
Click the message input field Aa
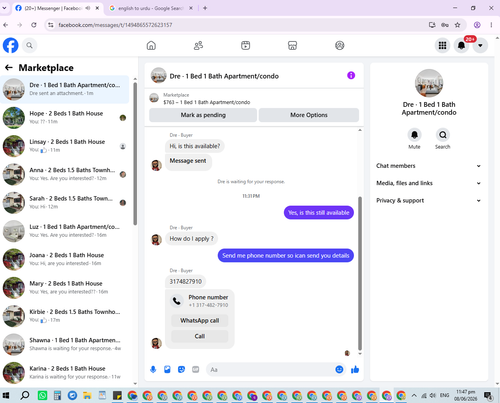click(270, 370)
